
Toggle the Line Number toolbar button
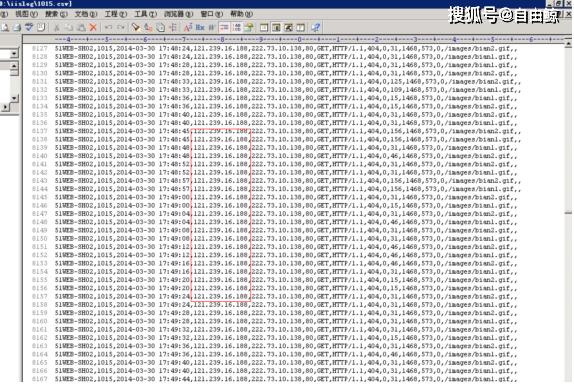pos(237,27)
